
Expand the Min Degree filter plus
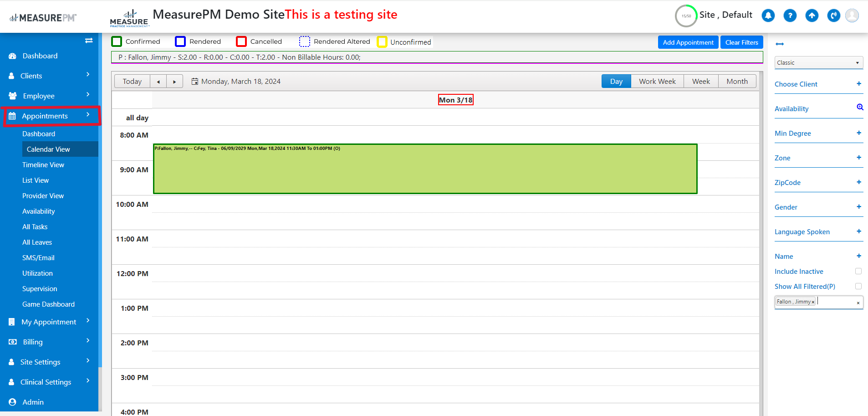pyautogui.click(x=859, y=133)
